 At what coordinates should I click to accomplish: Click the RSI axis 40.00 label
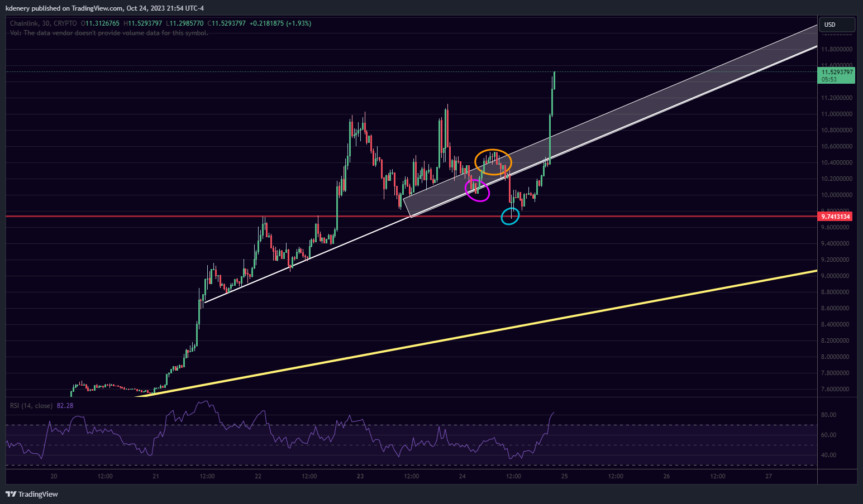pos(829,455)
